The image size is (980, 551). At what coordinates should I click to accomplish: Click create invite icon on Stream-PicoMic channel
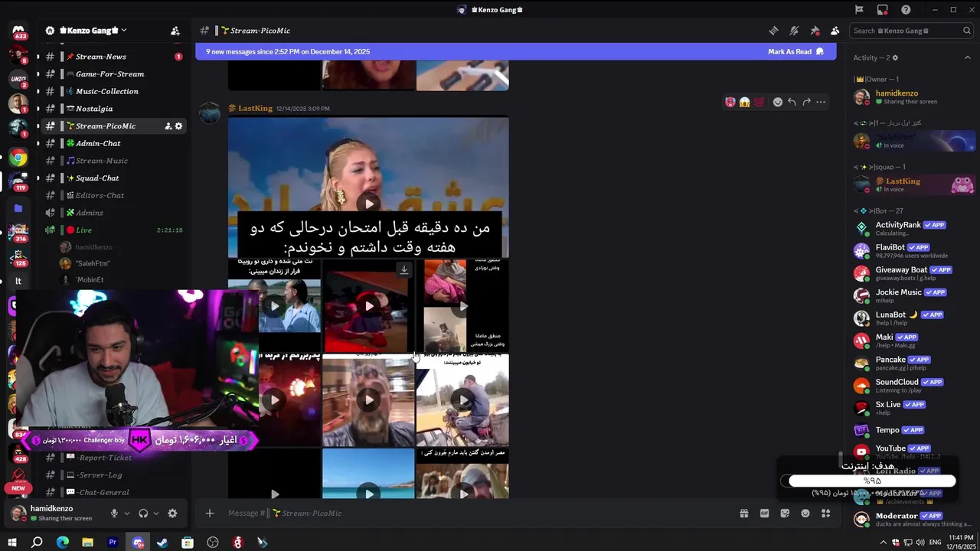(168, 126)
